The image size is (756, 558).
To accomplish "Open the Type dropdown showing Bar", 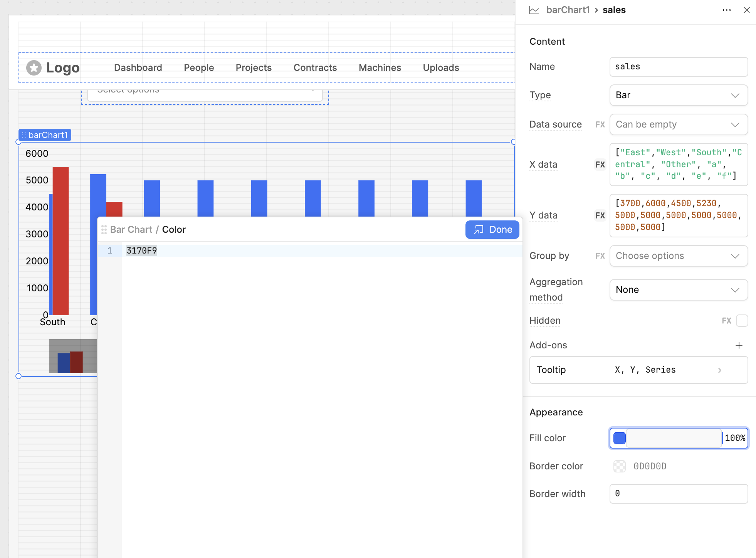I will tap(678, 95).
